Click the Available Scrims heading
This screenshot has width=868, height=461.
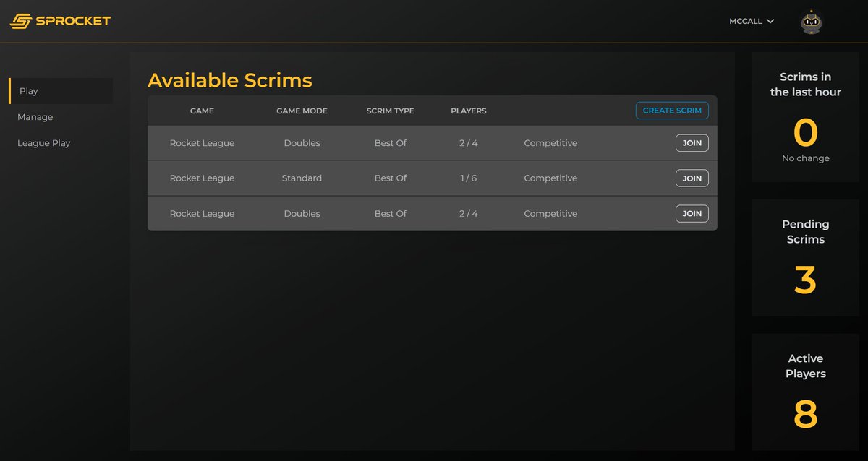pyautogui.click(x=230, y=80)
